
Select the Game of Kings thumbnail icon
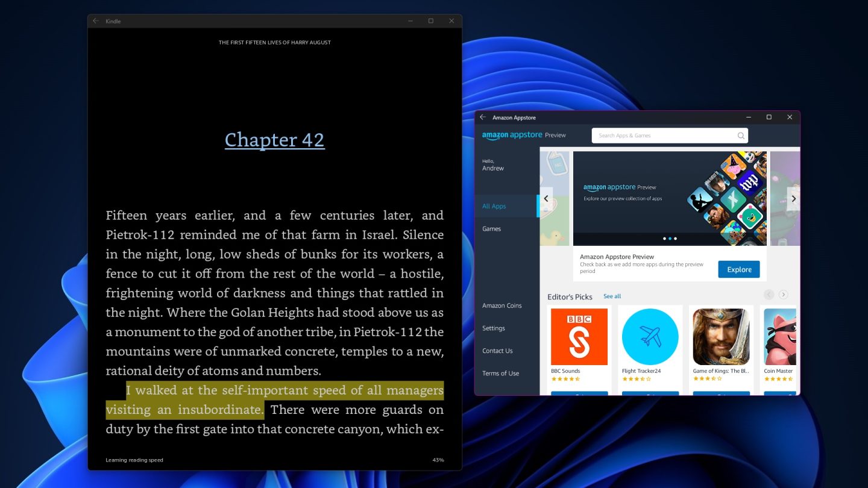point(721,336)
